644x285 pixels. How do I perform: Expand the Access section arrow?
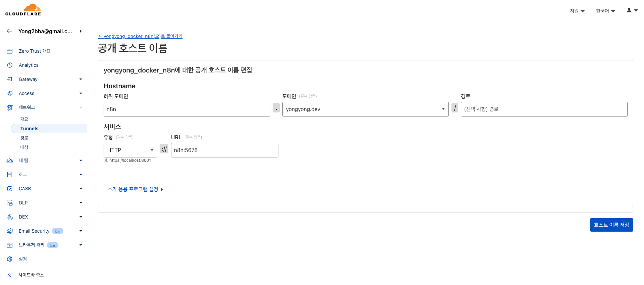point(81,93)
